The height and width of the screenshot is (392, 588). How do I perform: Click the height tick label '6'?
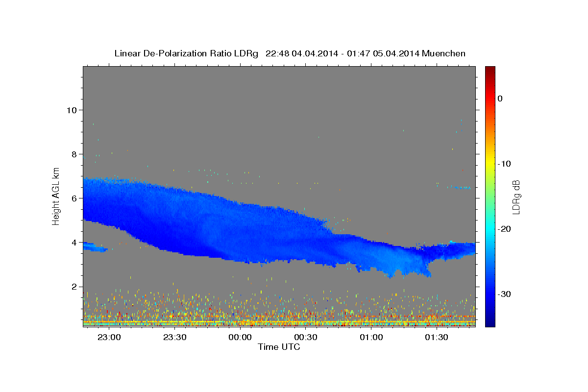pyautogui.click(x=74, y=198)
